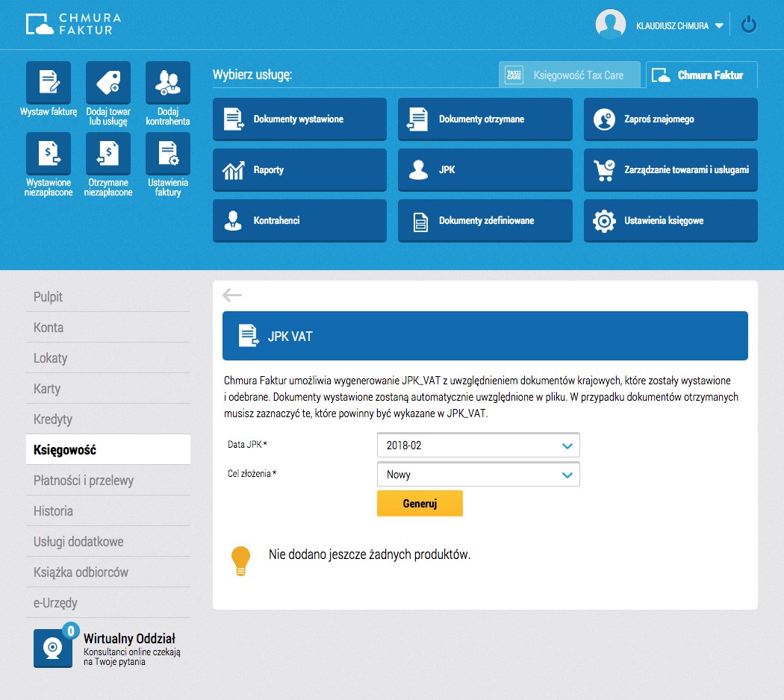Open e-Urzędy in the sidebar

pos(108,602)
